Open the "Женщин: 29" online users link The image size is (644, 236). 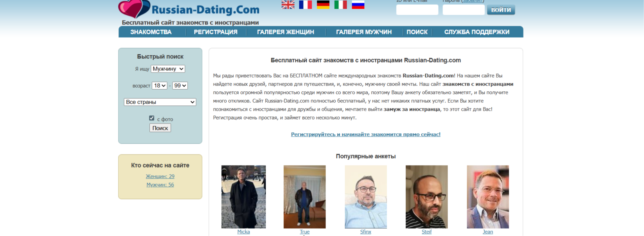160,176
